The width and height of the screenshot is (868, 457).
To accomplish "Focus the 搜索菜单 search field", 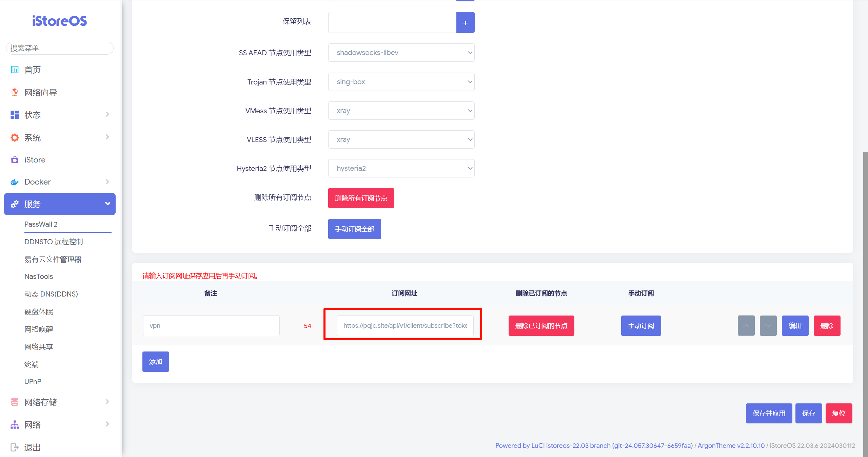I will tap(60, 48).
